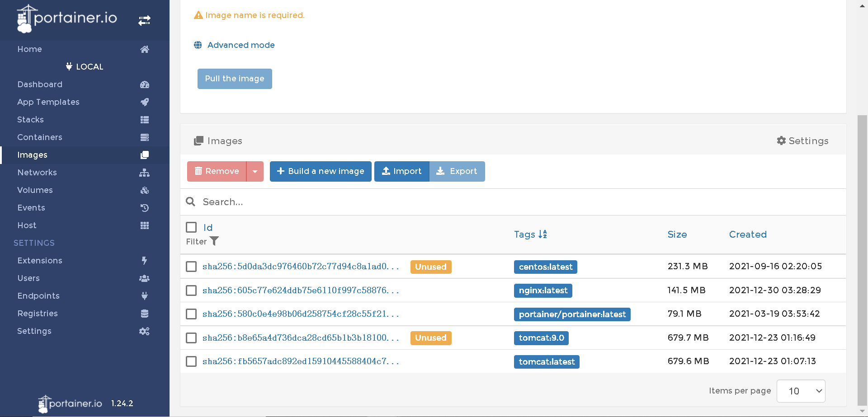868x417 pixels.
Task: Click the portainer.io logo in the sidebar header
Action: pyautogui.click(x=67, y=19)
